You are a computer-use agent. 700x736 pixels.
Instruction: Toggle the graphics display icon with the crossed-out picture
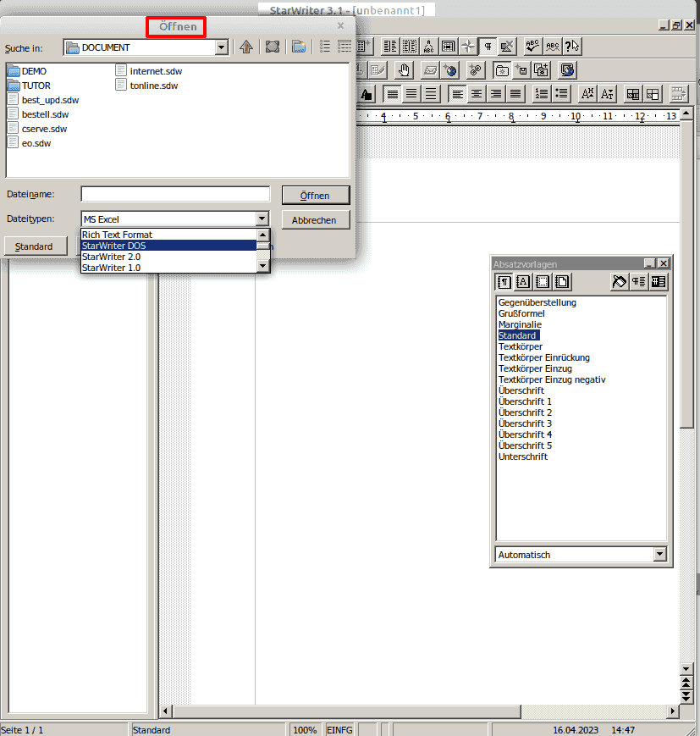pos(507,47)
